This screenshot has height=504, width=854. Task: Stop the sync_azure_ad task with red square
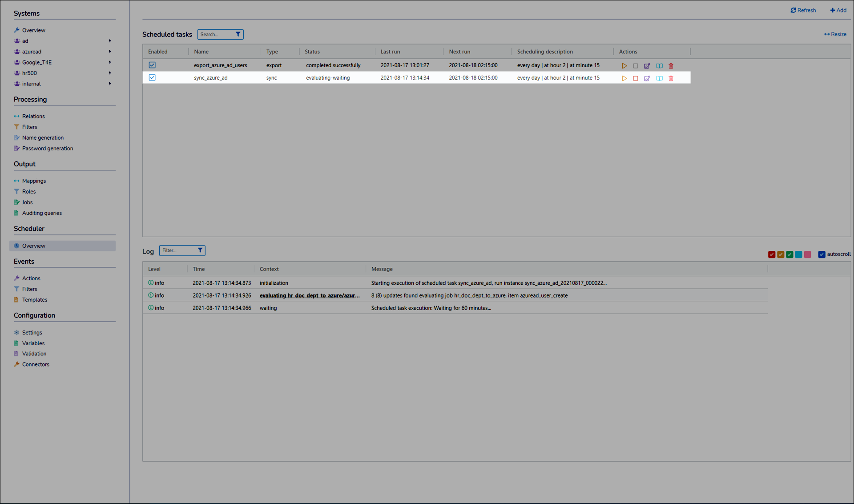point(636,78)
